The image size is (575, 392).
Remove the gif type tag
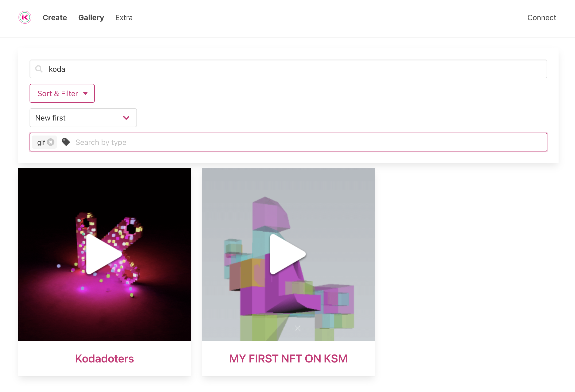coord(51,142)
